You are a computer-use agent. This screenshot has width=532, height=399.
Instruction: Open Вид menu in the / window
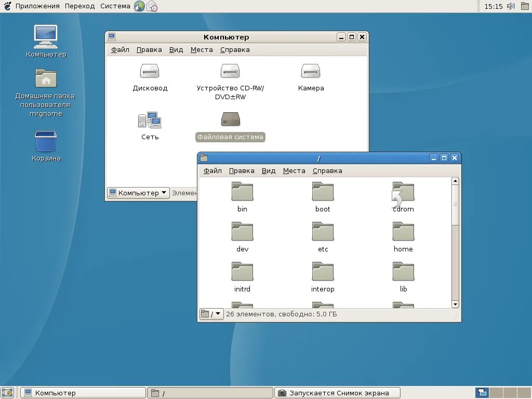click(269, 170)
